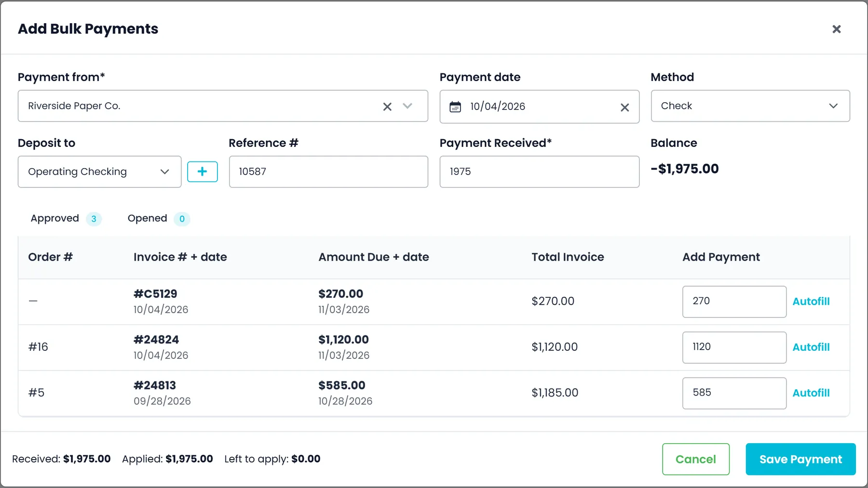Image resolution: width=868 pixels, height=488 pixels.
Task: Autofill payment for invoice #C5129
Action: coord(811,302)
